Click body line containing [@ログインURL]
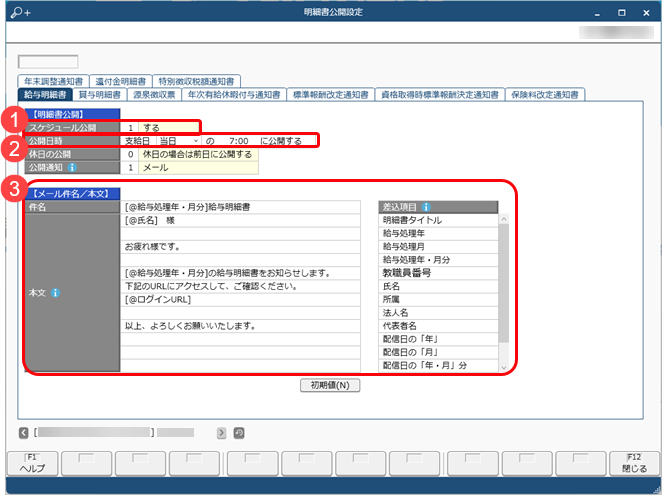This screenshot has height=495, width=662. [241, 299]
